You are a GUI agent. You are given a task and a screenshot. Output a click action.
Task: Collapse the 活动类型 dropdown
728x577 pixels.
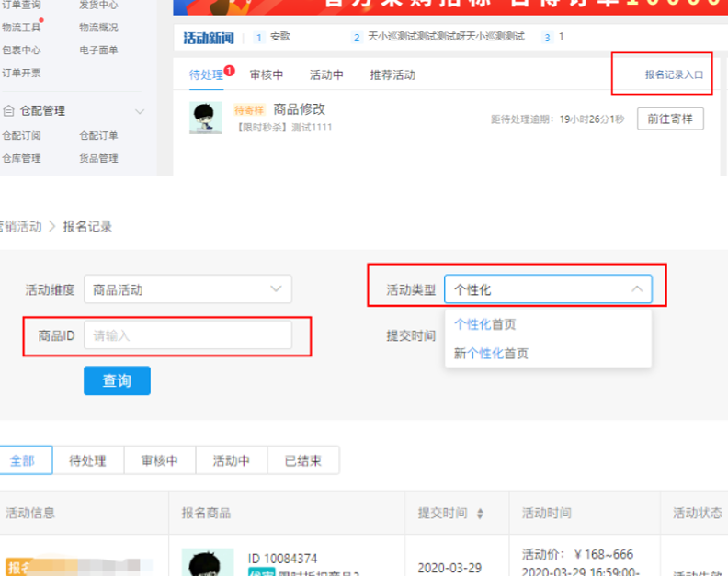tap(637, 289)
